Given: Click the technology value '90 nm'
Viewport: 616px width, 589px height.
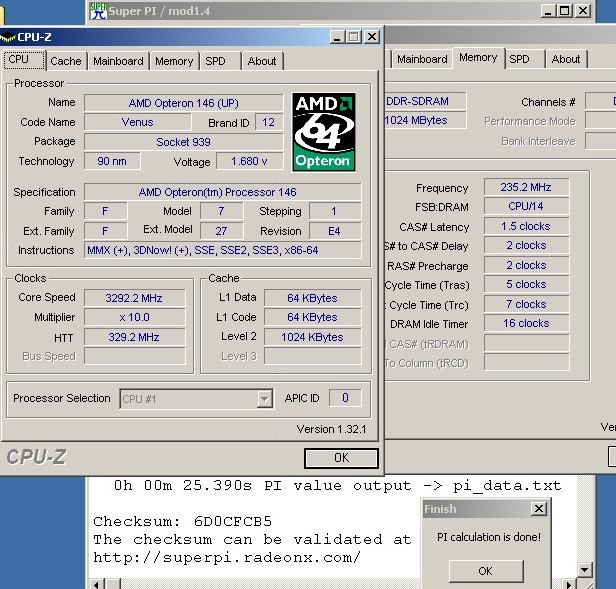Looking at the screenshot, I should click(112, 161).
